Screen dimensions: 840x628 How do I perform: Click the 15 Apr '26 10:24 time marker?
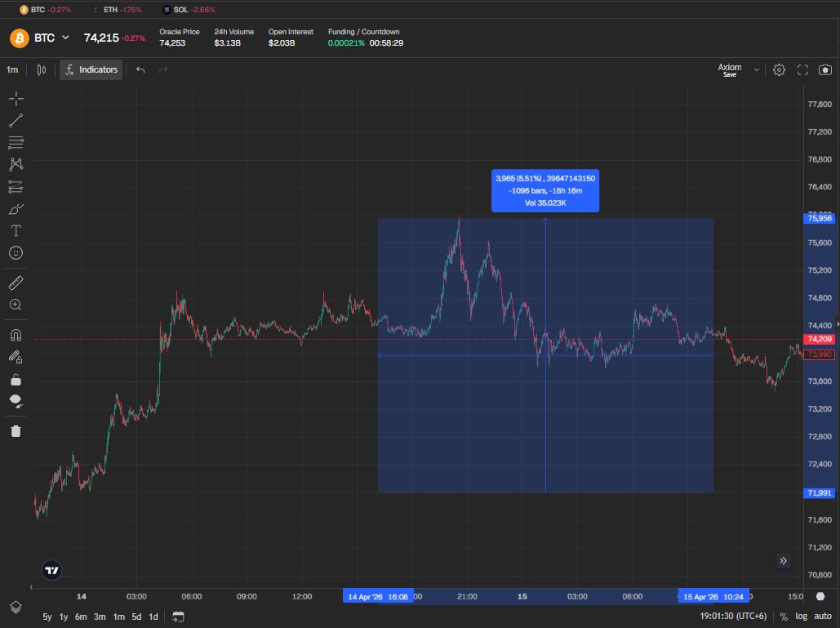tap(713, 596)
